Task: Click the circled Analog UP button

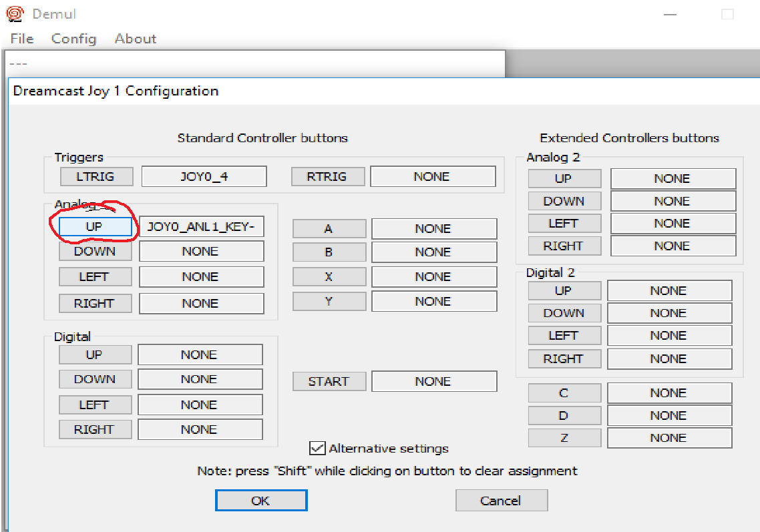Action: pos(95,227)
